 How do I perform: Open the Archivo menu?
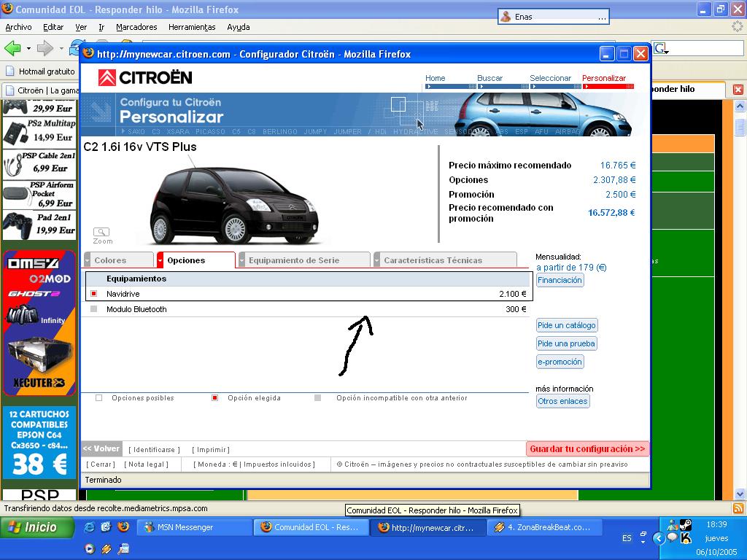pyautogui.click(x=18, y=27)
